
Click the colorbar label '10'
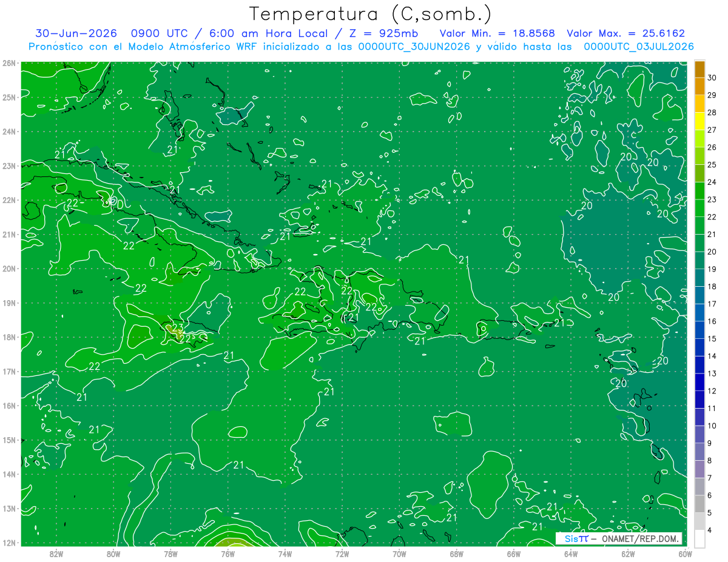(x=712, y=426)
